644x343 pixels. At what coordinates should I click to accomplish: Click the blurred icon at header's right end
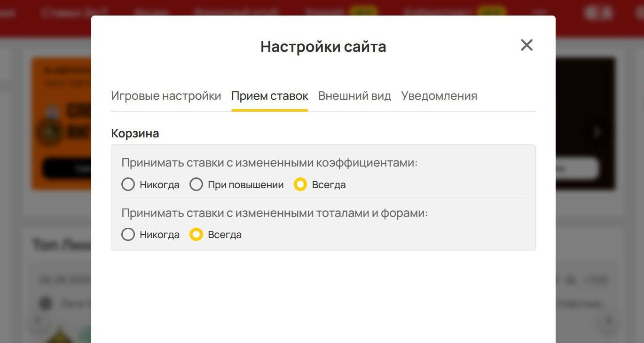(x=599, y=13)
